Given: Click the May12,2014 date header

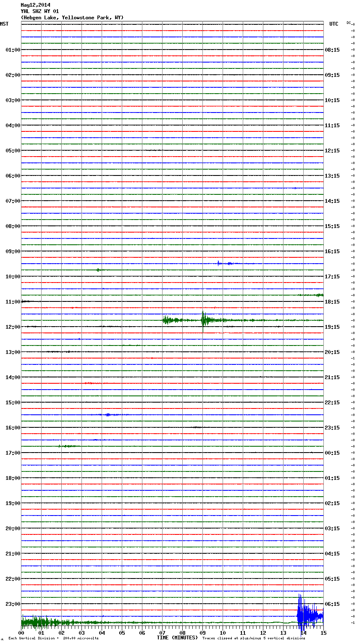Looking at the screenshot, I should coord(35,5).
